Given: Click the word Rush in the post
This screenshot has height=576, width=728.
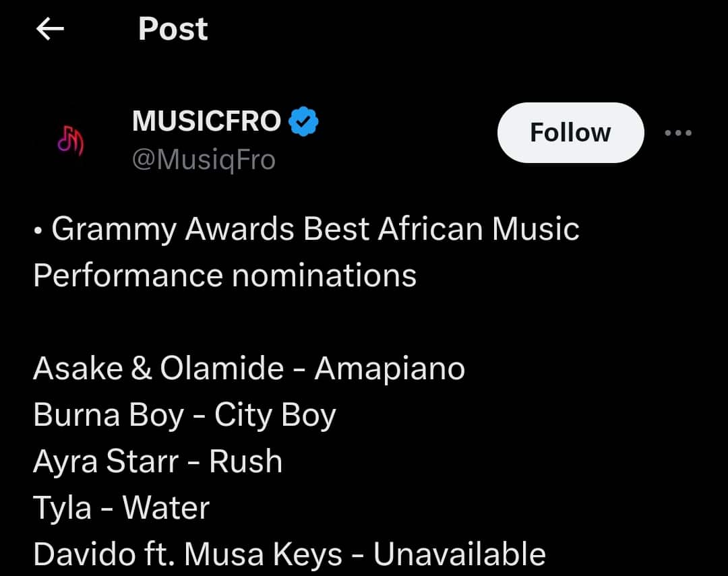Looking at the screenshot, I should [x=245, y=461].
